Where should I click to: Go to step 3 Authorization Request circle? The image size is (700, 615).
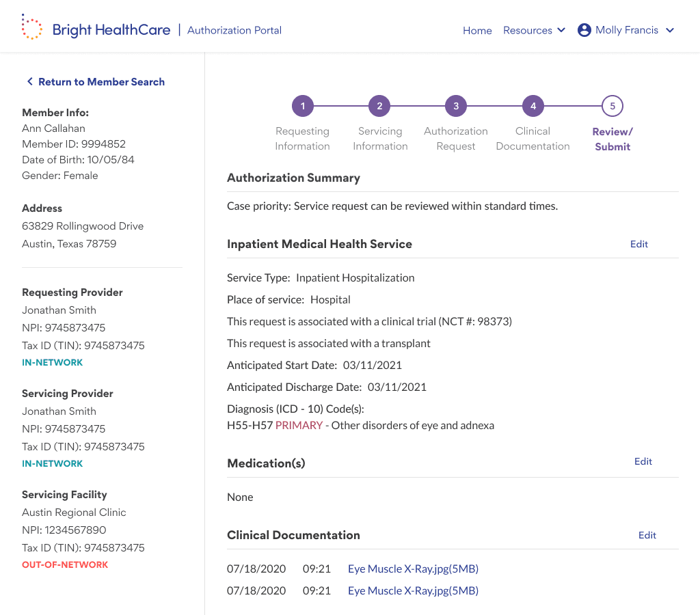point(456,106)
